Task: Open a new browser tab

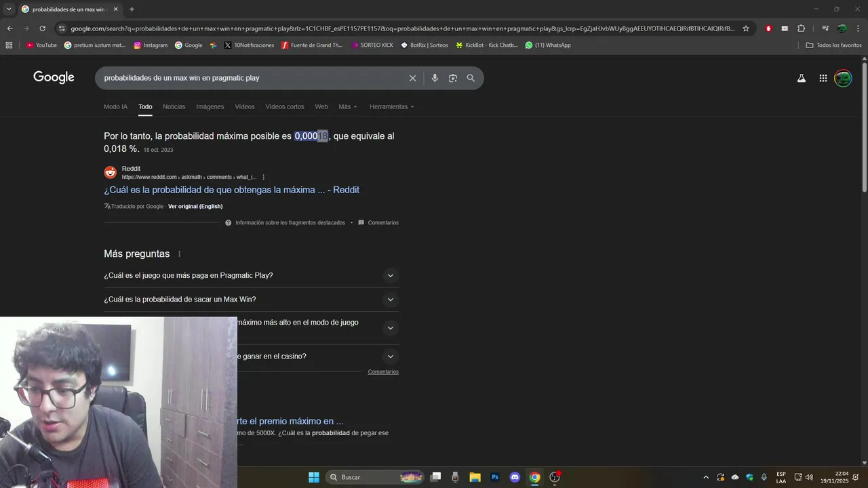Action: pyautogui.click(x=132, y=9)
